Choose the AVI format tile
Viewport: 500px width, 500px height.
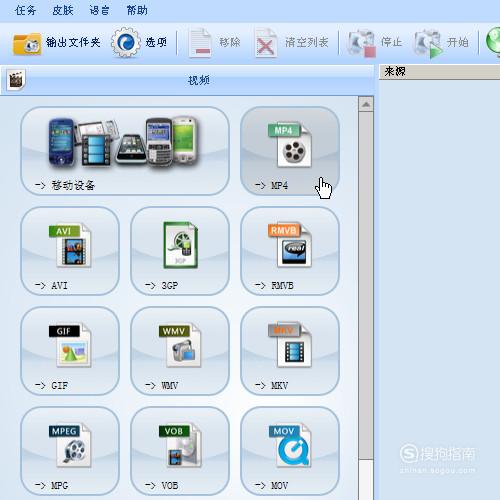pos(70,251)
